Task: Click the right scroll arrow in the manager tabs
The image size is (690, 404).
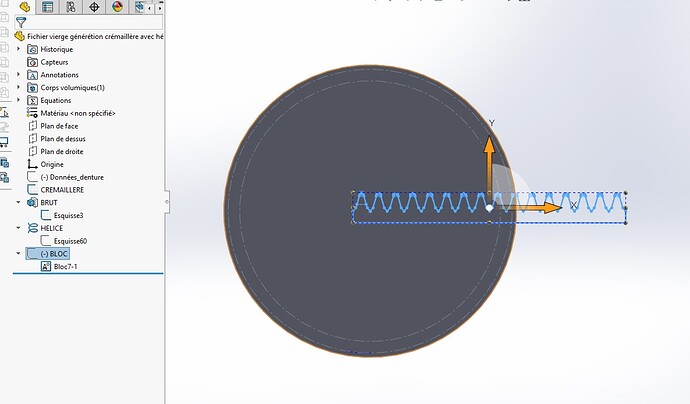Action: (159, 7)
